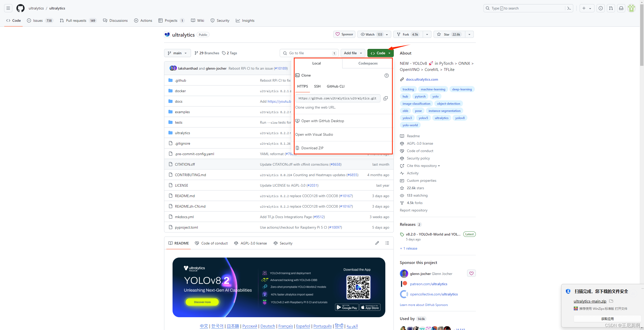The image size is (644, 330).
Task: Click the Clone help question mark icon
Action: click(x=386, y=76)
